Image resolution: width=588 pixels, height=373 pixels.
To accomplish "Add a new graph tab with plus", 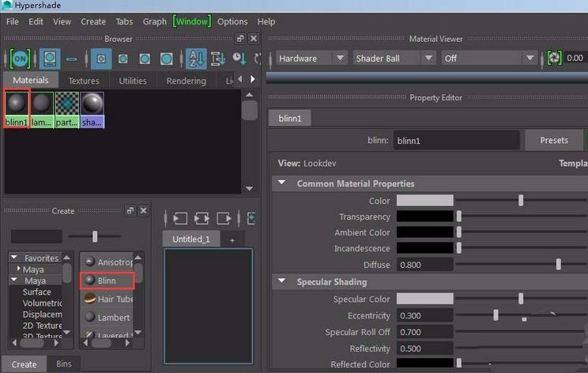I will coord(232,239).
